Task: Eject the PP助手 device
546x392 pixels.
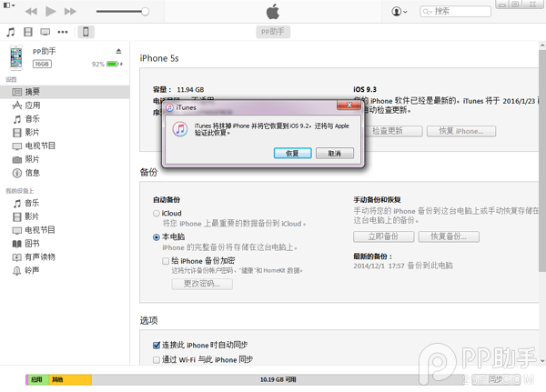Action: coord(118,51)
